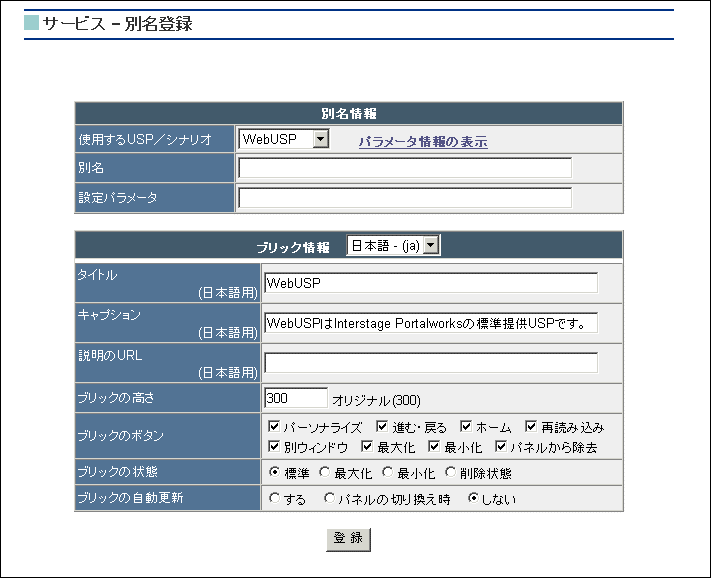Click the サービス - 別名登録 page title
Screen dimensions: 711x578
[x=117, y=24]
